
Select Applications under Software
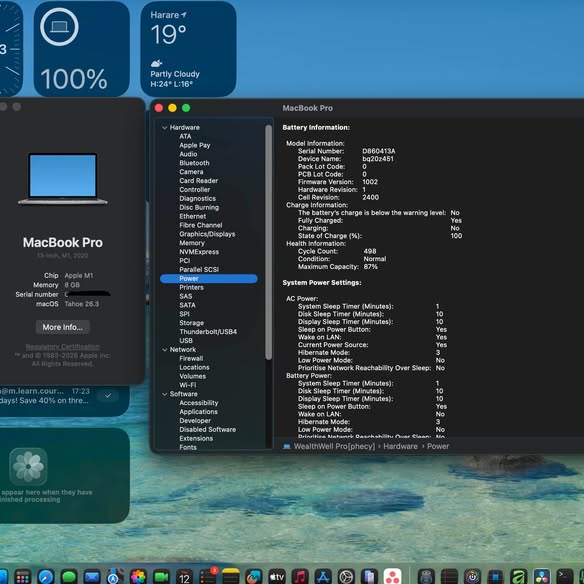(198, 412)
